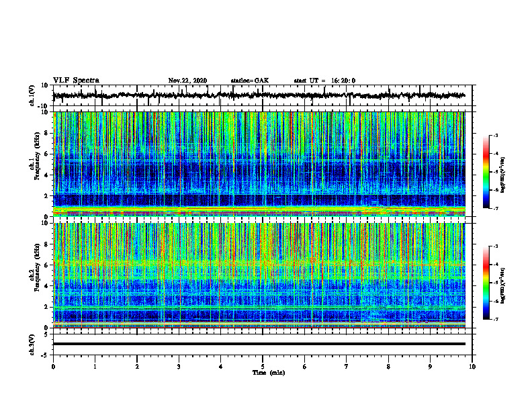Click time axis tick label "0"
The image size is (532, 411).
(x=53, y=367)
